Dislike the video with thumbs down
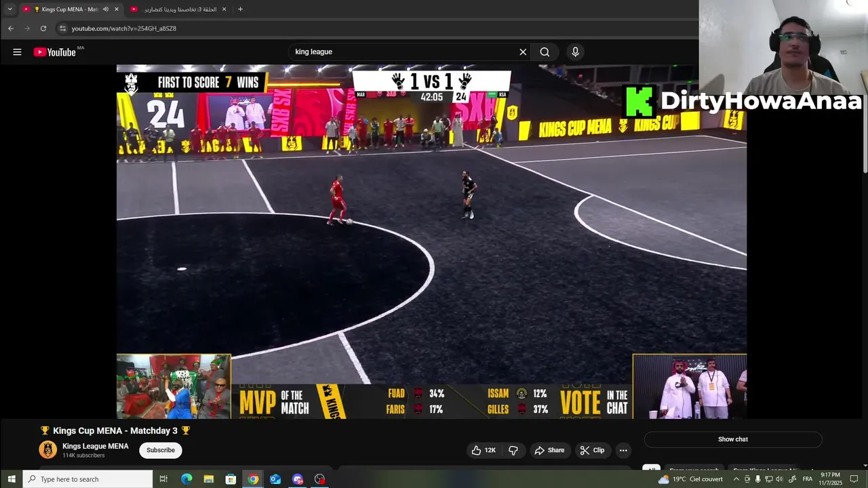 click(513, 450)
